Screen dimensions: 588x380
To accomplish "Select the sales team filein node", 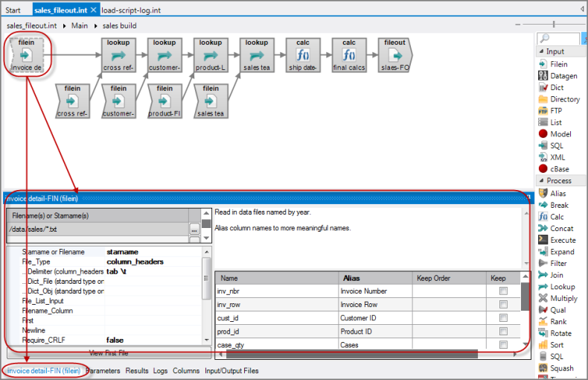I will pyautogui.click(x=211, y=101).
